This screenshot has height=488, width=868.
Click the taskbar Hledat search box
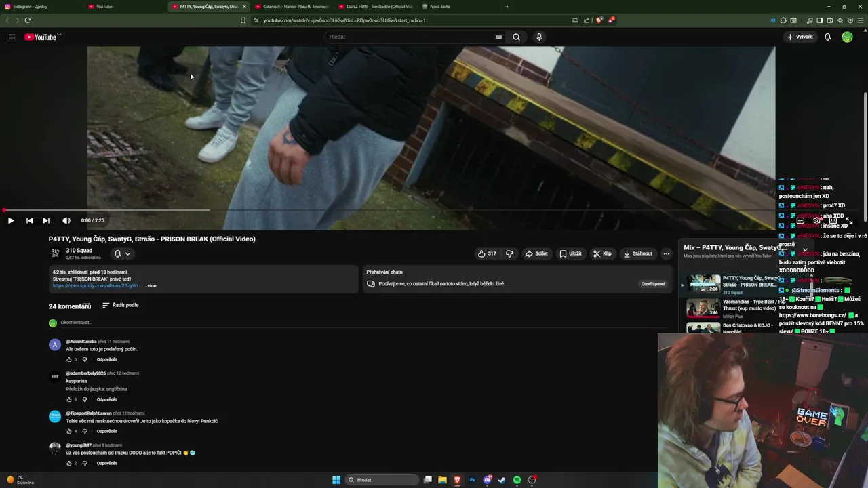(382, 480)
